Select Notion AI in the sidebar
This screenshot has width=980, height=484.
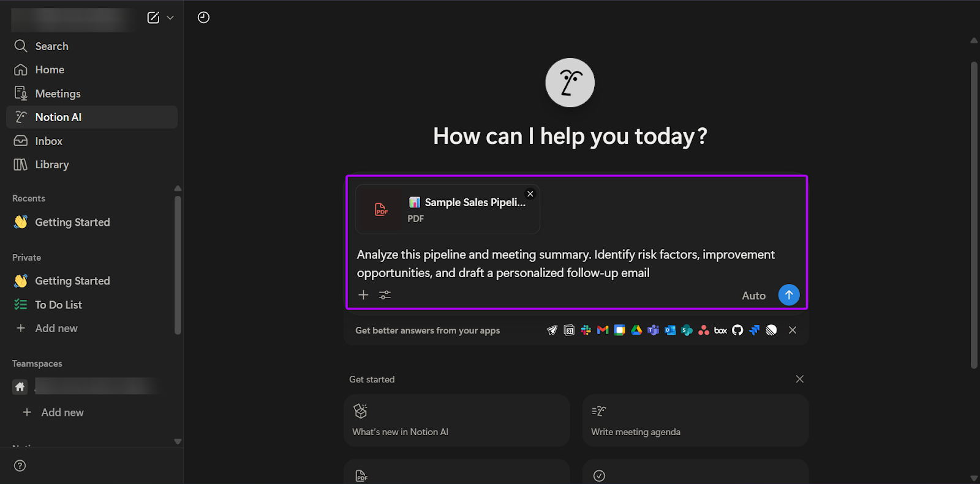[x=92, y=117]
